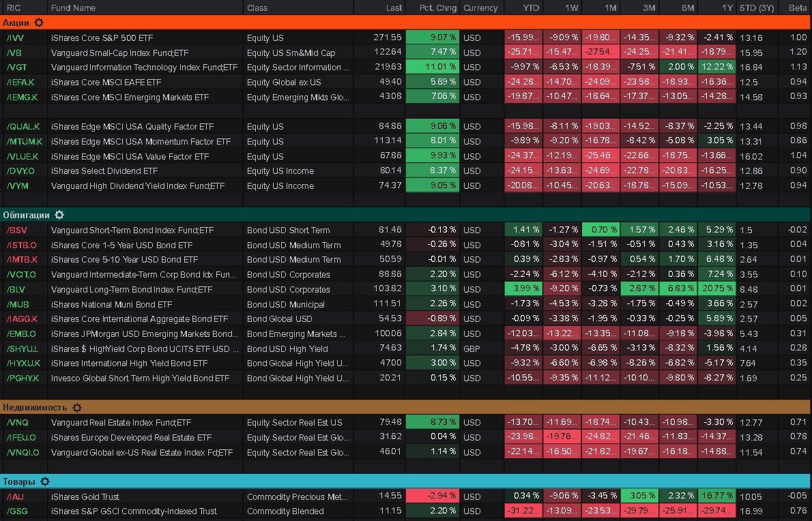The image size is (812, 521).
Task: Open settings gear for Товары section
Action: [x=45, y=481]
